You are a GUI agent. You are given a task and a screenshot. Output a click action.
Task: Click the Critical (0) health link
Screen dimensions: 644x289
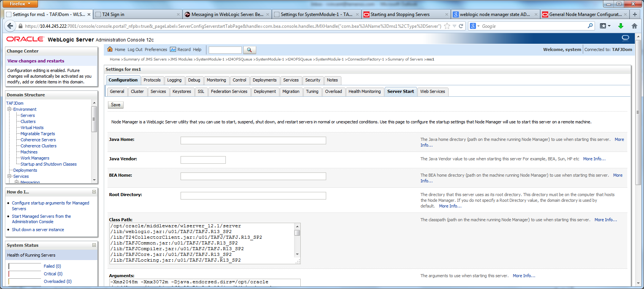53,274
